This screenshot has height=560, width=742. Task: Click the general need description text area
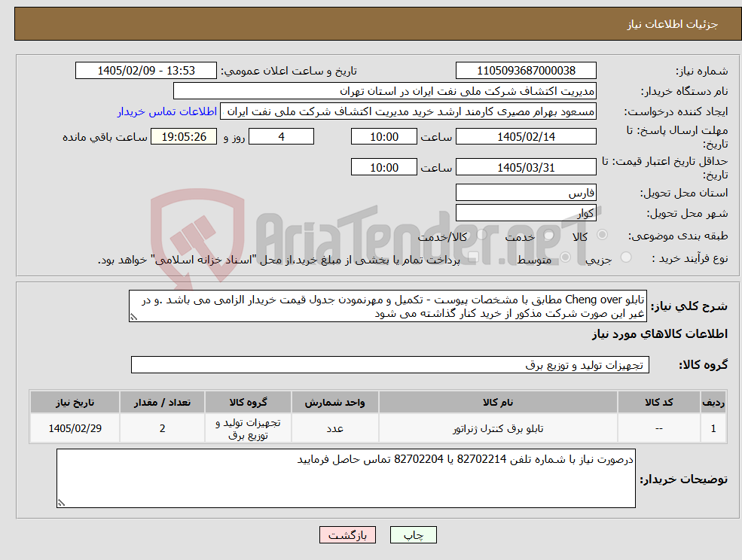(387, 306)
